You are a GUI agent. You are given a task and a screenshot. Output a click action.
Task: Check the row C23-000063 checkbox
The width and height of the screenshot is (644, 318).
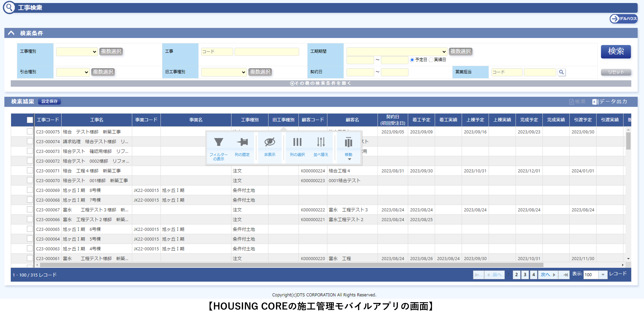tap(30, 248)
